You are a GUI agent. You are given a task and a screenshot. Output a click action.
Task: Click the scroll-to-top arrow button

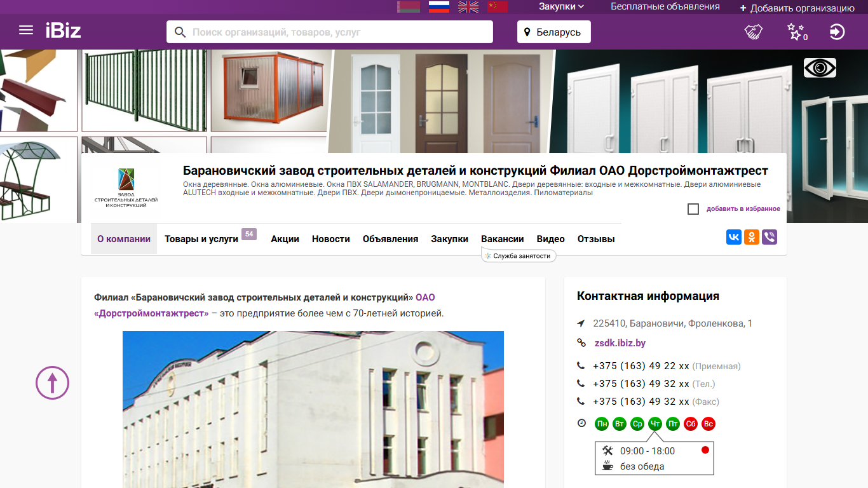pos(52,383)
